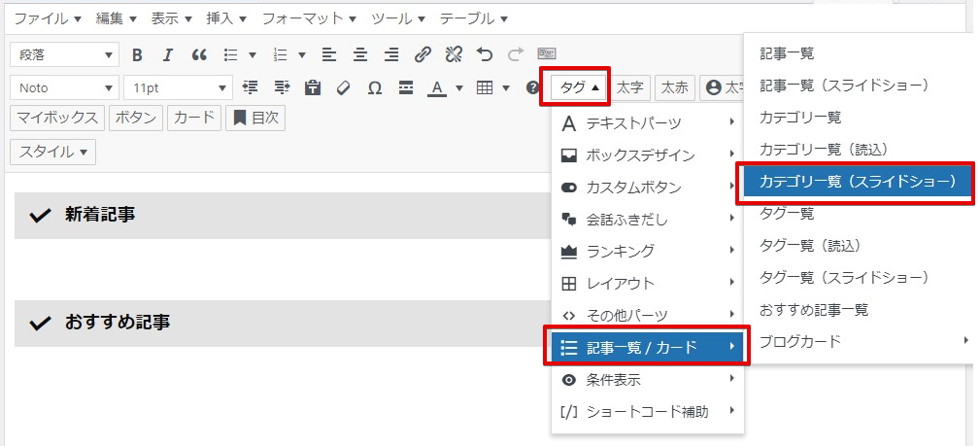Viewport: 980px width, 446px height.
Task: Click the insert link icon
Action: pyautogui.click(x=422, y=55)
